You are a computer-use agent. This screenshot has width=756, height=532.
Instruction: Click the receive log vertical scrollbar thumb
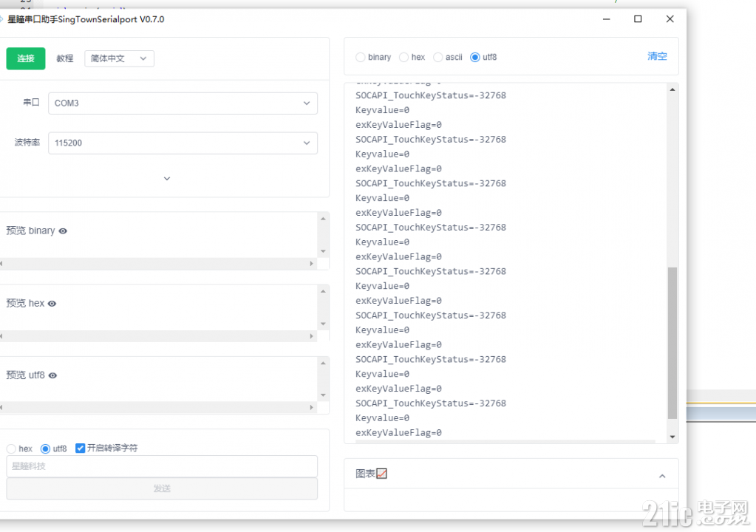click(x=672, y=343)
